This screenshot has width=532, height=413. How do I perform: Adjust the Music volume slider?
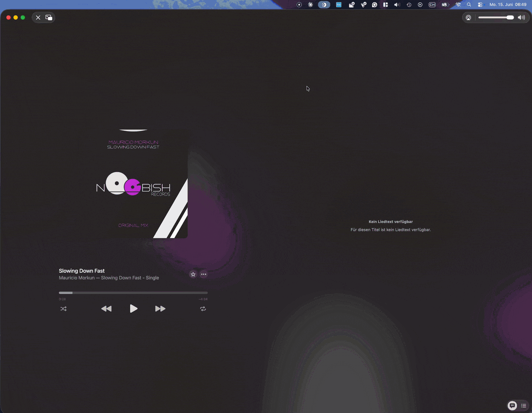[x=496, y=18]
